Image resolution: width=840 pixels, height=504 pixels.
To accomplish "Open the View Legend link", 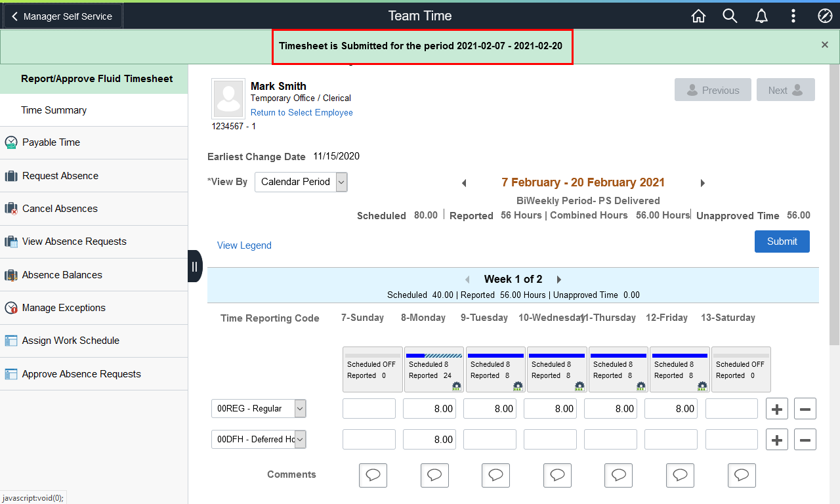I will point(244,245).
